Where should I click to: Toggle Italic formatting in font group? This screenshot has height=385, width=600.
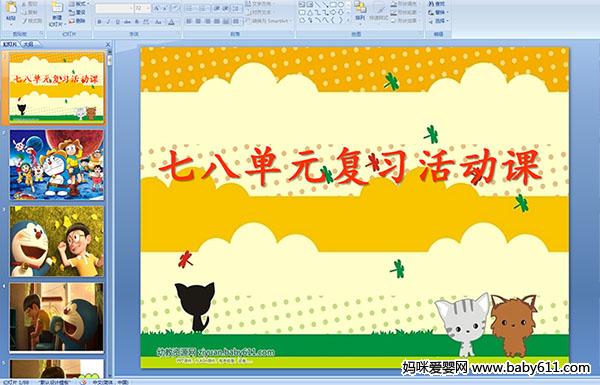tap(108, 22)
